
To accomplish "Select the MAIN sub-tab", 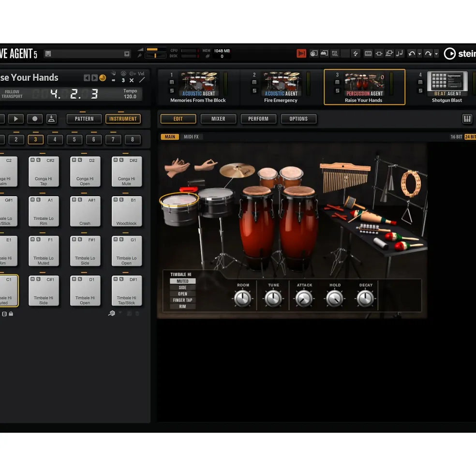I will (x=170, y=137).
